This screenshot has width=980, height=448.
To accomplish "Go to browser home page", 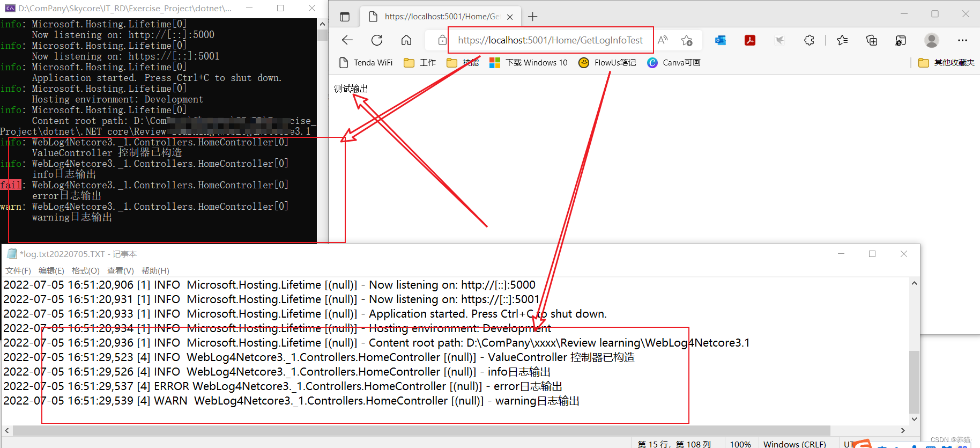I will point(406,40).
